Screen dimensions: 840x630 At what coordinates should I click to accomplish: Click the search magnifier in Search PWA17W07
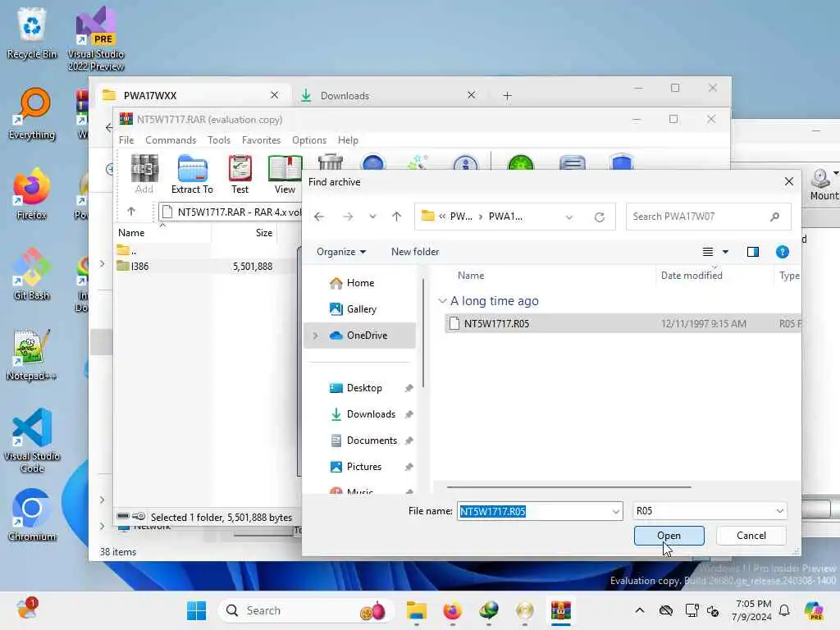(774, 217)
